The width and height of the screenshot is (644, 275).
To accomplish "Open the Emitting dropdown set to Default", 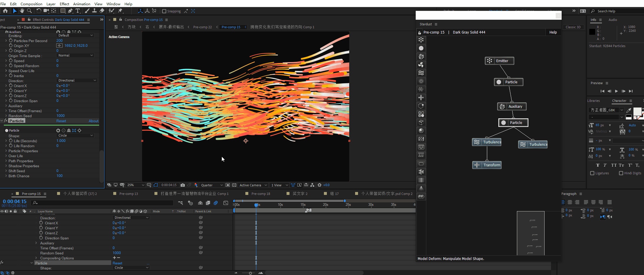I will point(75,35).
